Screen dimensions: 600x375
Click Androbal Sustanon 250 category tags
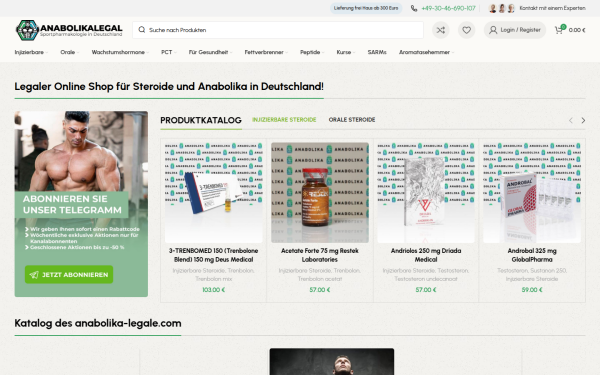[532, 274]
